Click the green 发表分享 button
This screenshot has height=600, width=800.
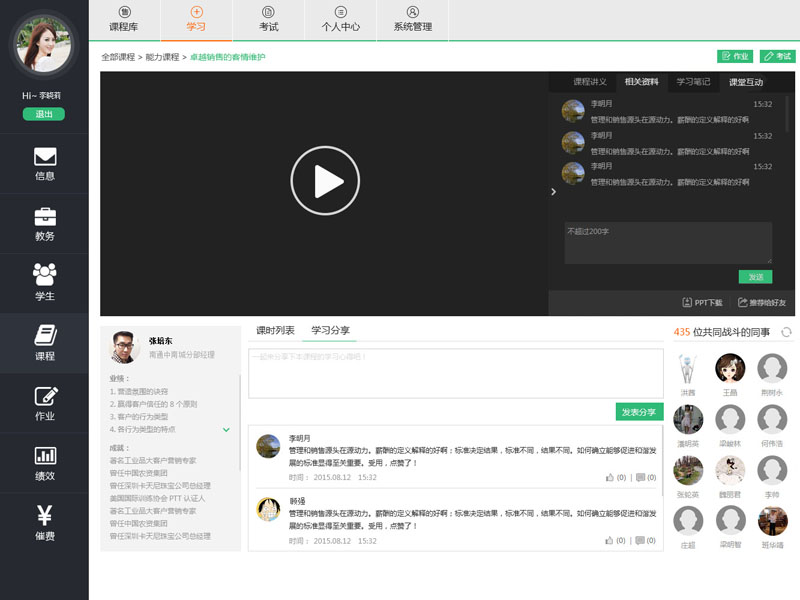click(639, 412)
